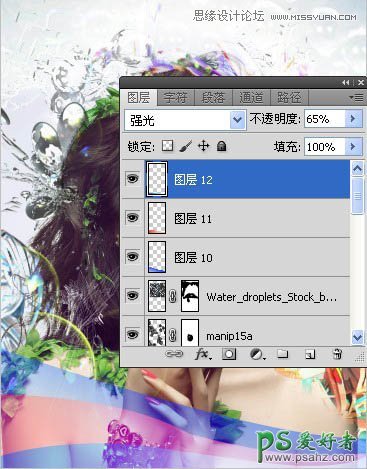Collapse the panel with double-arrow icon
Viewport: 367px width, 469px height.
pos(346,82)
